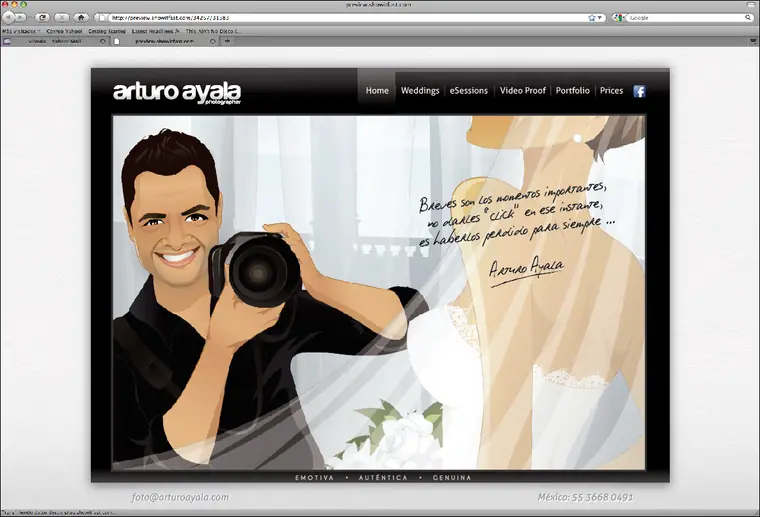Click the GENUINA tagline text

coord(452,478)
